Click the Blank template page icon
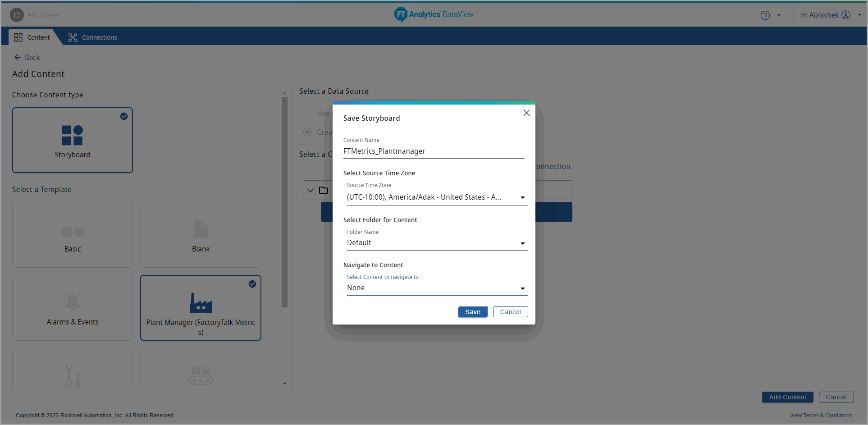Screen dimensions: 868x425 pyautogui.click(x=201, y=229)
